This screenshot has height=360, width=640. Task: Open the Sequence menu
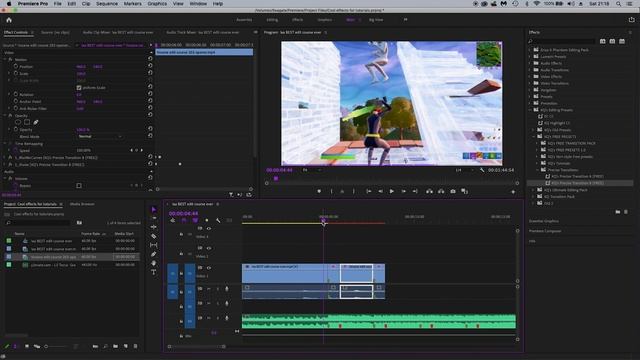(x=107, y=4)
